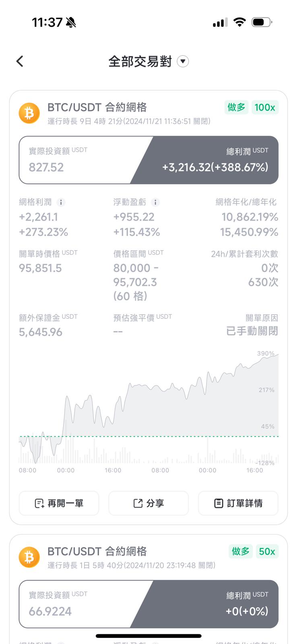Tap the battery status icon
This screenshot has height=644, width=297.
click(261, 22)
